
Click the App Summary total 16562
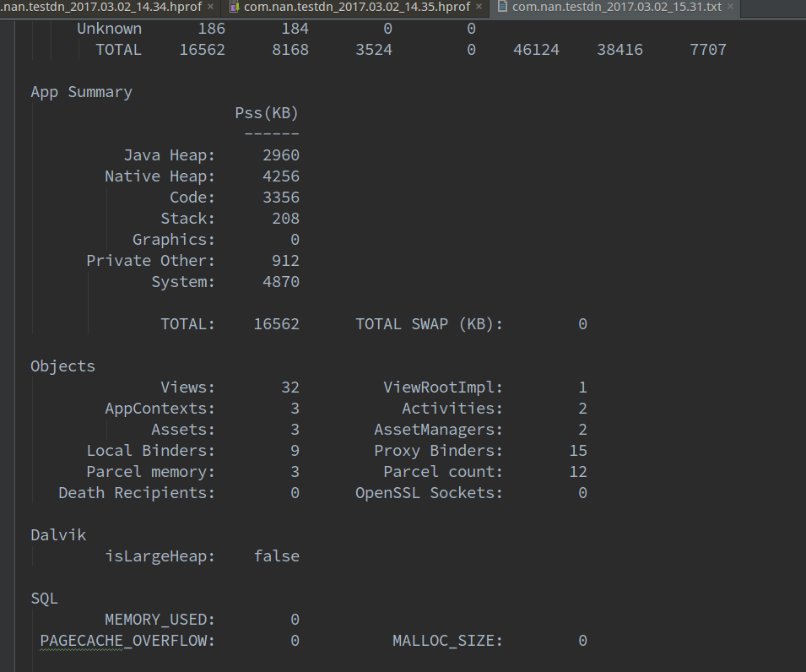point(276,324)
